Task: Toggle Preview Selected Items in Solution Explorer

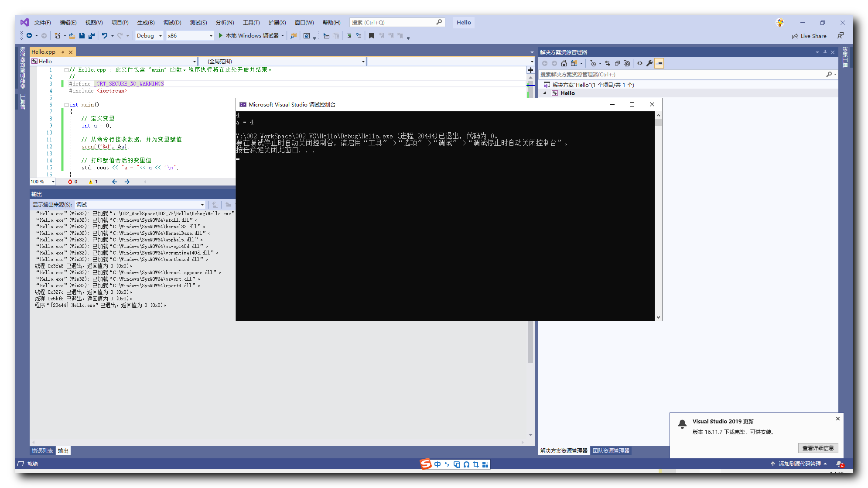Action: tap(659, 63)
